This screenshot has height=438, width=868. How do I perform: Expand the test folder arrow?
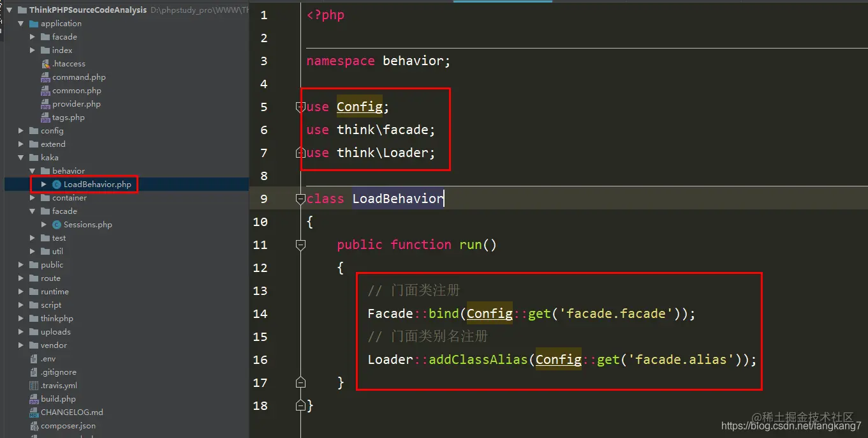33,238
